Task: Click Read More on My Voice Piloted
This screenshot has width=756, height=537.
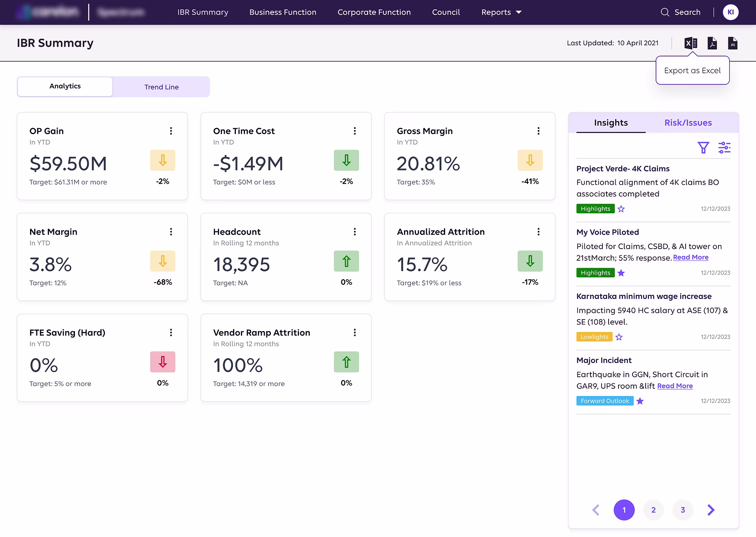Action: [x=691, y=257]
